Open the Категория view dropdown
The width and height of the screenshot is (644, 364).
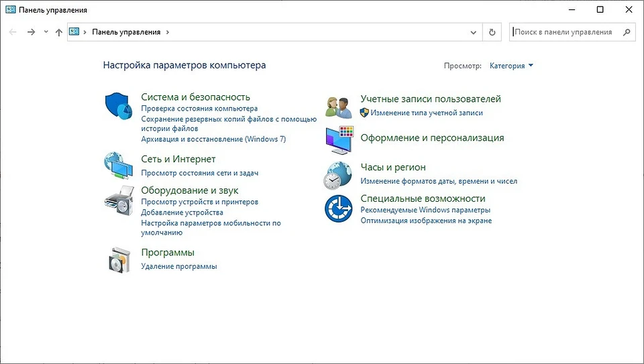511,66
